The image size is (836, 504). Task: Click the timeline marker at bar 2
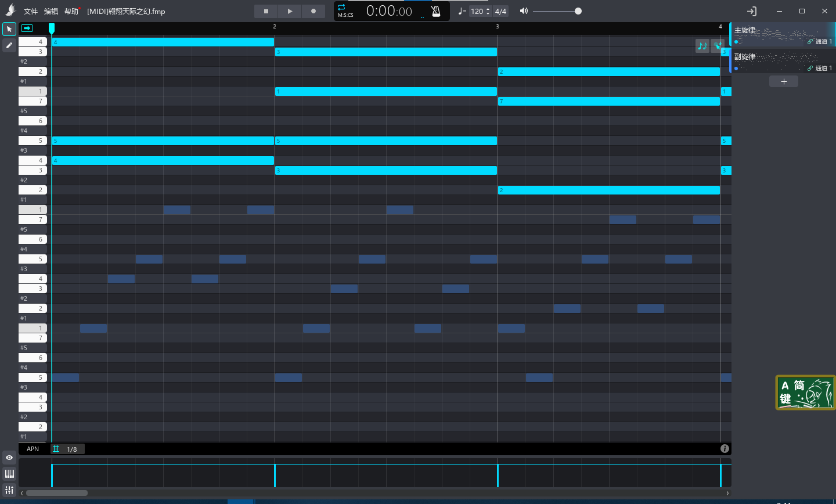[x=275, y=27]
